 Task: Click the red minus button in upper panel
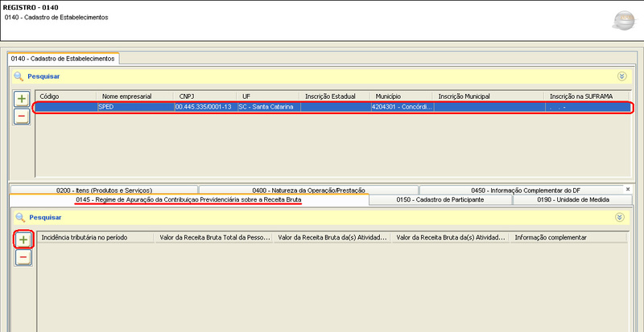[x=22, y=116]
